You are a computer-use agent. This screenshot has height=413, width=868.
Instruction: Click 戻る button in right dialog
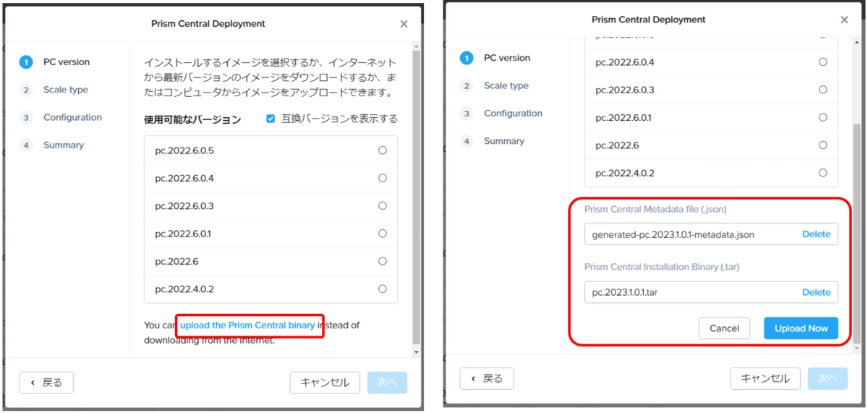pyautogui.click(x=487, y=378)
